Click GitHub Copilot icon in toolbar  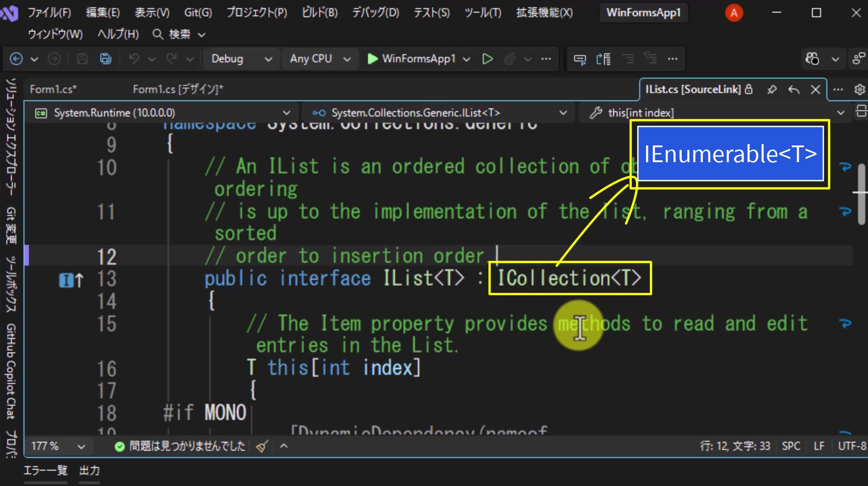tap(812, 59)
